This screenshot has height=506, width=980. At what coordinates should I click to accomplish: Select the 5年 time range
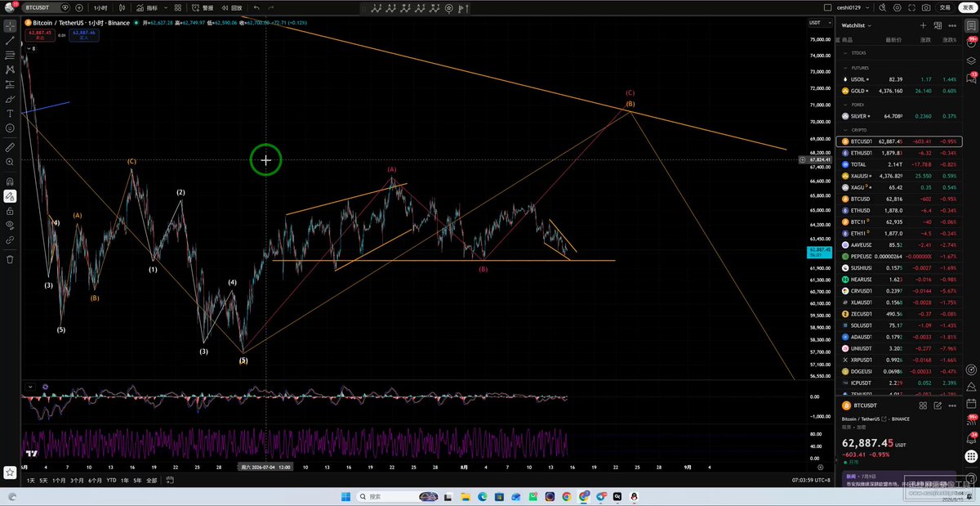click(137, 481)
